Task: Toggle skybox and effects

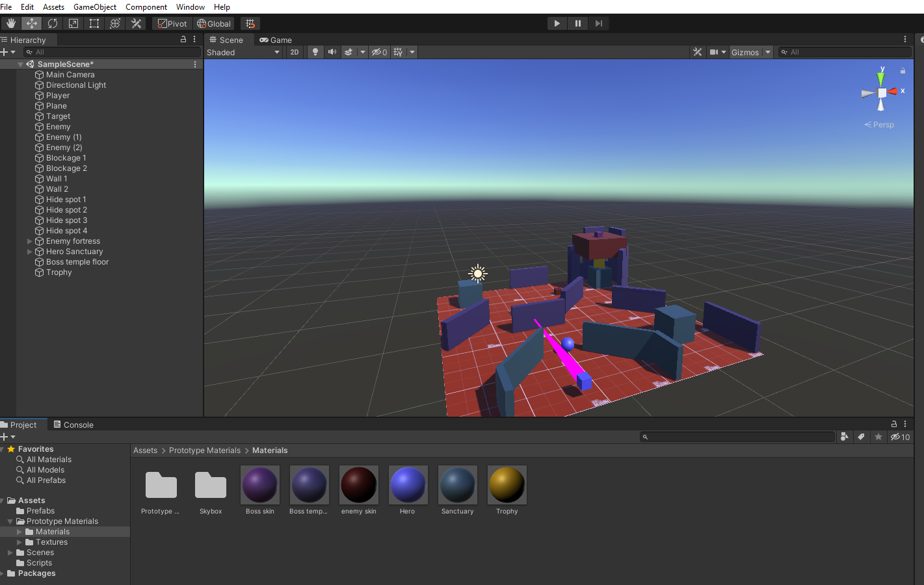Action: (349, 52)
